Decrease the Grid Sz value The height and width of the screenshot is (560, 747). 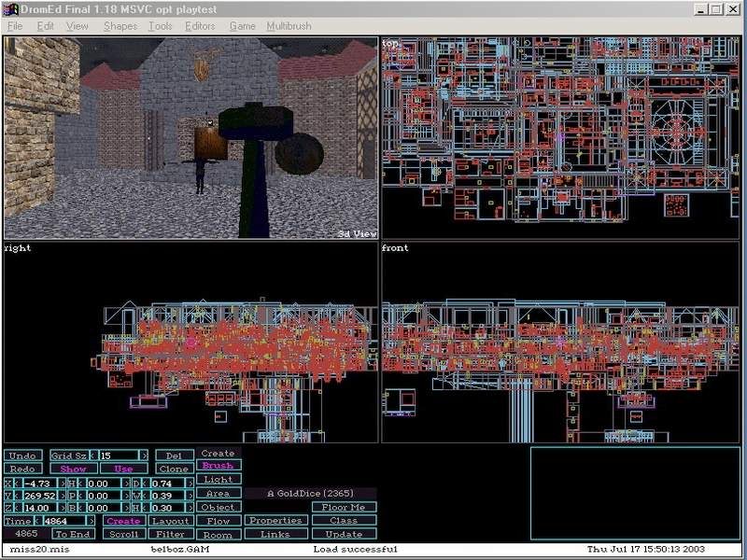[x=94, y=455]
